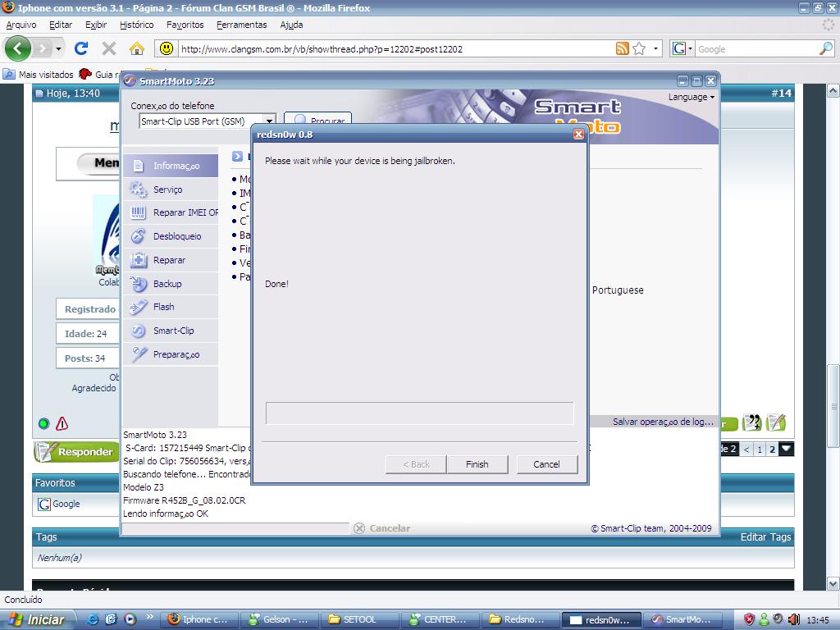This screenshot has width=840, height=630.
Task: Switch to the SmartMo... taskbar window
Action: coord(682,619)
